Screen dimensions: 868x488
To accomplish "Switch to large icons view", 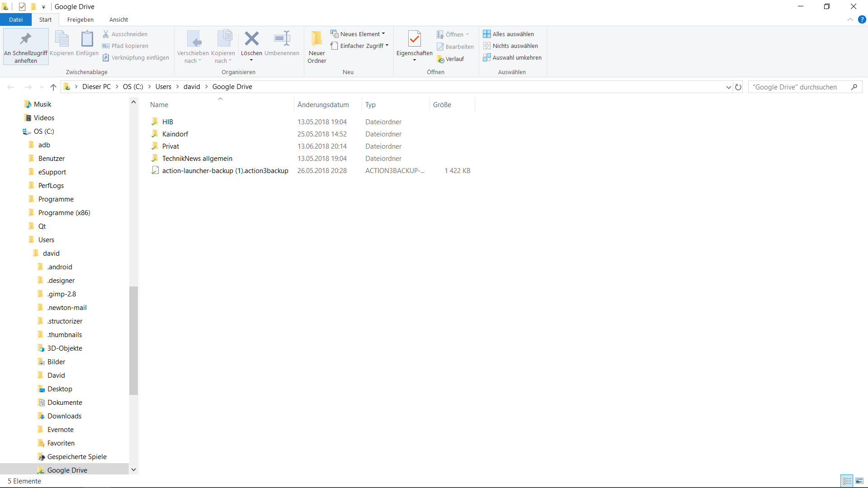I will (x=859, y=481).
